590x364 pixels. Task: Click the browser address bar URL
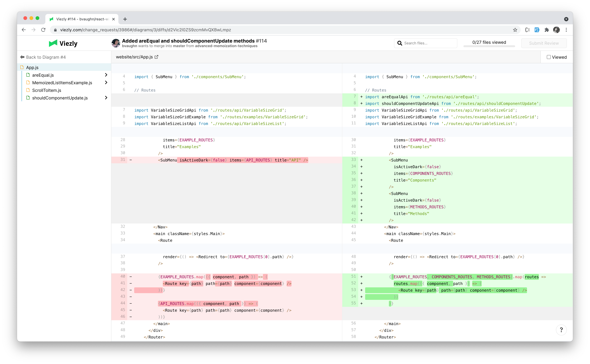145,30
